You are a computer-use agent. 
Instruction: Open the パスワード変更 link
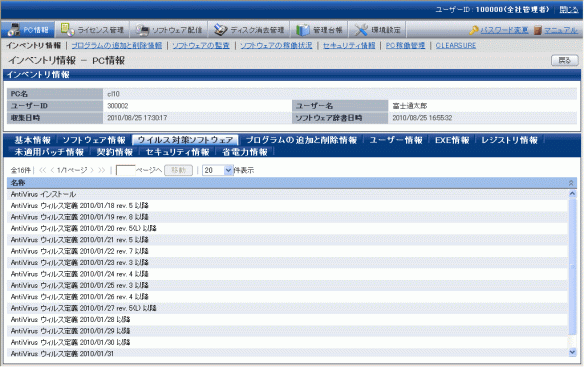(x=504, y=30)
